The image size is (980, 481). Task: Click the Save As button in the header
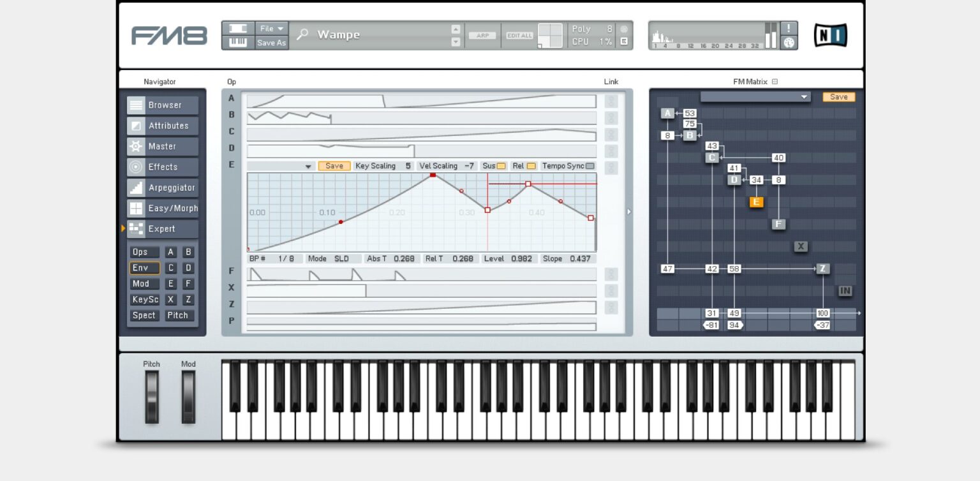point(271,43)
